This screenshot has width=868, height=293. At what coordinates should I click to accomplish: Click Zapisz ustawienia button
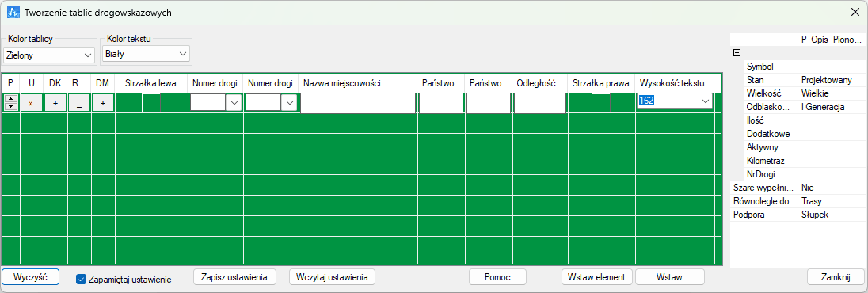tap(234, 276)
